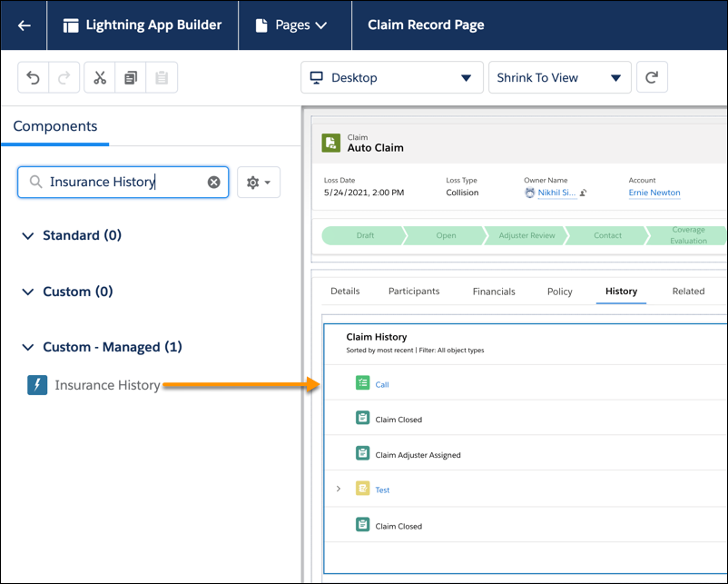Click the paste clipboard icon

point(162,77)
